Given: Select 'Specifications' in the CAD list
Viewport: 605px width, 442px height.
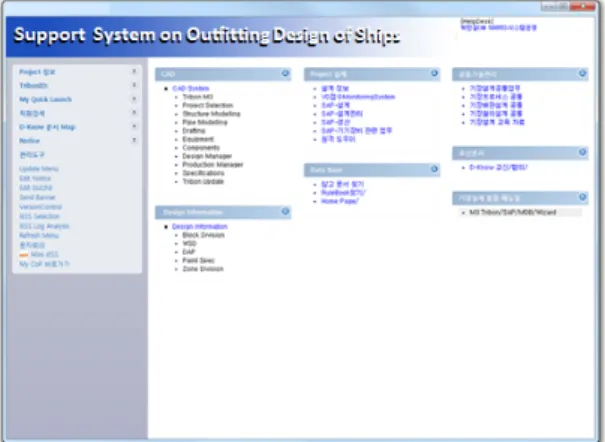Looking at the screenshot, I should (x=203, y=173).
